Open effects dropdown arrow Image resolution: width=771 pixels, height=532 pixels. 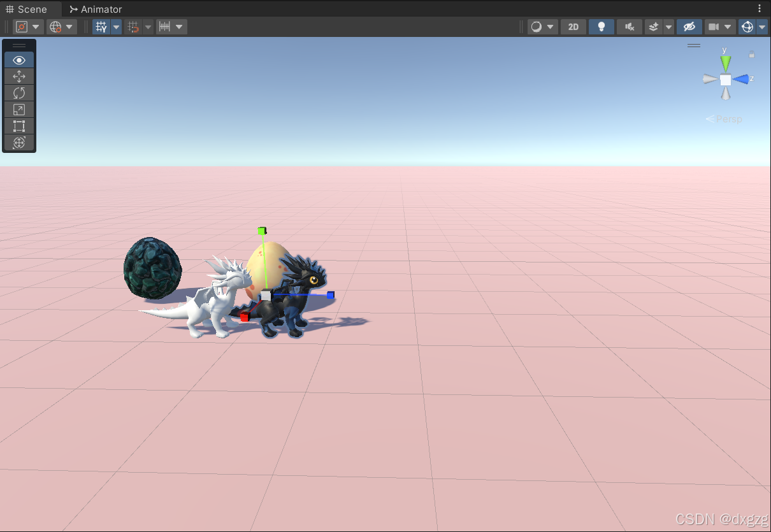[x=668, y=27]
